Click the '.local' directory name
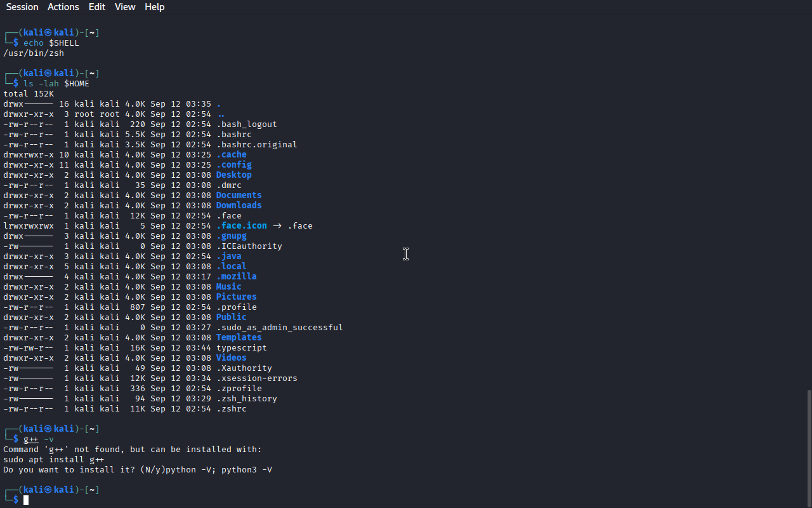Image resolution: width=812 pixels, height=508 pixels. point(232,267)
